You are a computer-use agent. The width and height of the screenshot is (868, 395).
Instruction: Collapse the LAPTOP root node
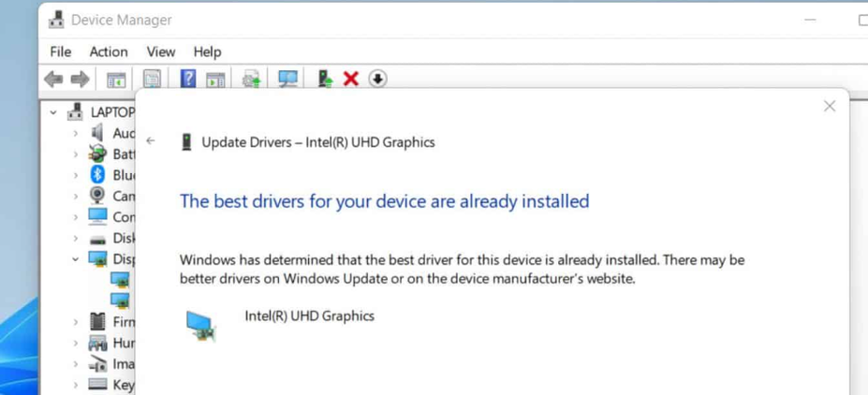53,112
